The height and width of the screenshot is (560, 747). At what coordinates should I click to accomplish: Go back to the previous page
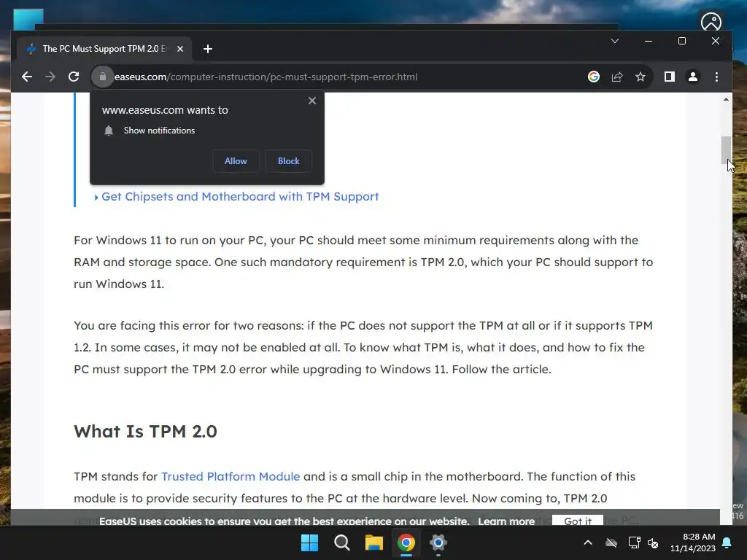point(27,77)
